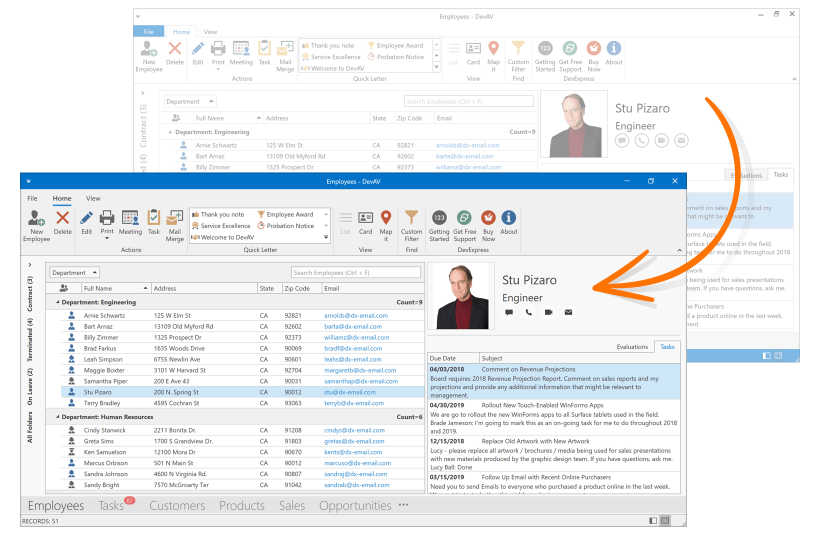
Task: Click the List view icon in front window
Action: (345, 217)
